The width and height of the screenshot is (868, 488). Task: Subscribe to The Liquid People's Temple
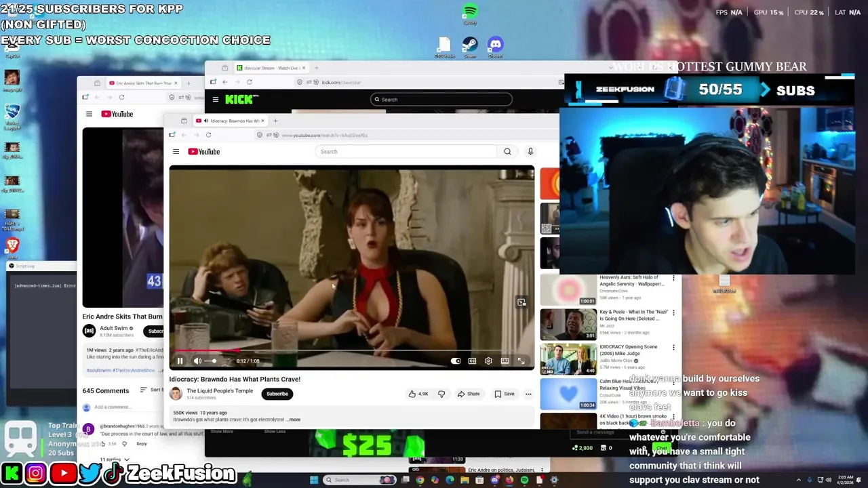click(277, 394)
